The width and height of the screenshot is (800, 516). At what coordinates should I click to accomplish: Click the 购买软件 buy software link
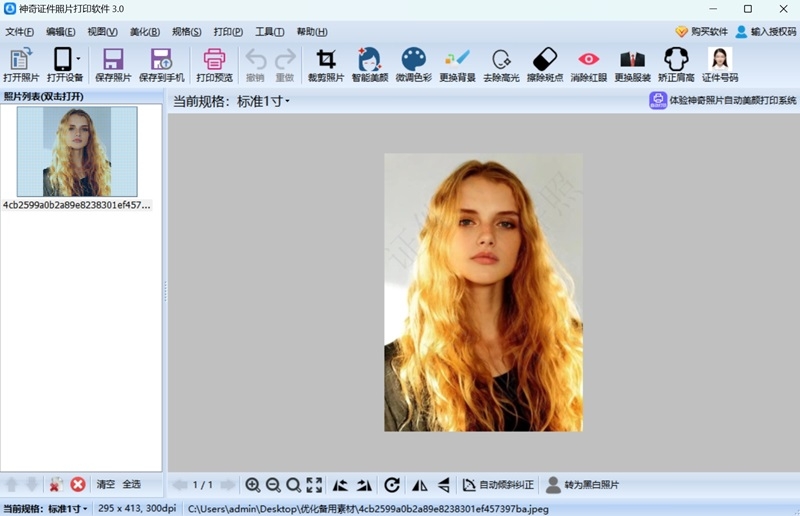[701, 32]
